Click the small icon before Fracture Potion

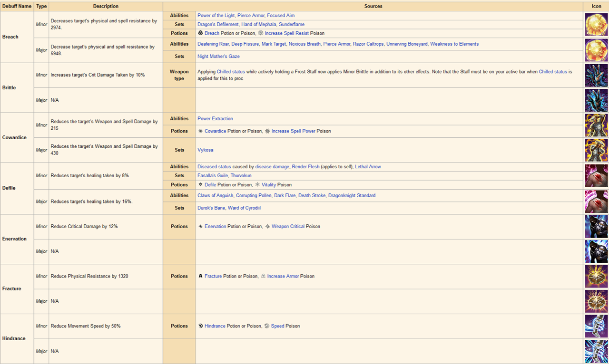pyautogui.click(x=200, y=276)
